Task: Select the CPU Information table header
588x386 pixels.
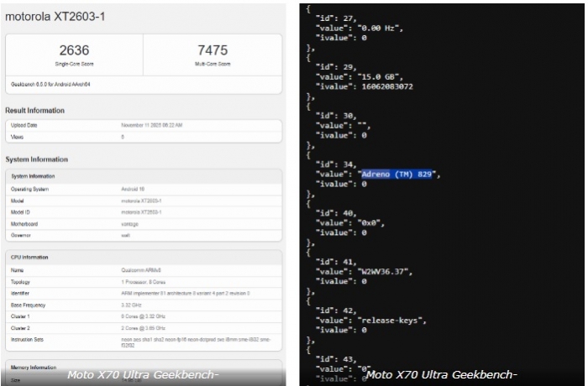Action: (x=32, y=258)
